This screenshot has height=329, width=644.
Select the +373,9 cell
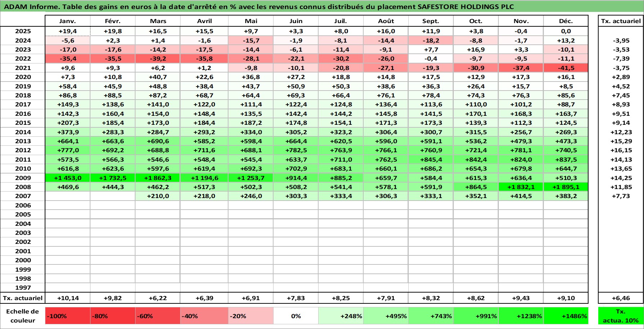click(x=67, y=132)
